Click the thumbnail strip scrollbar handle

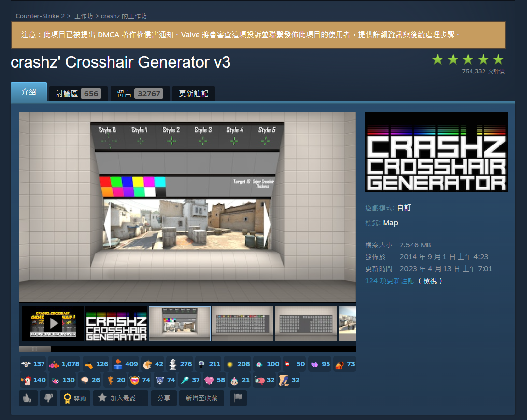click(x=35, y=348)
